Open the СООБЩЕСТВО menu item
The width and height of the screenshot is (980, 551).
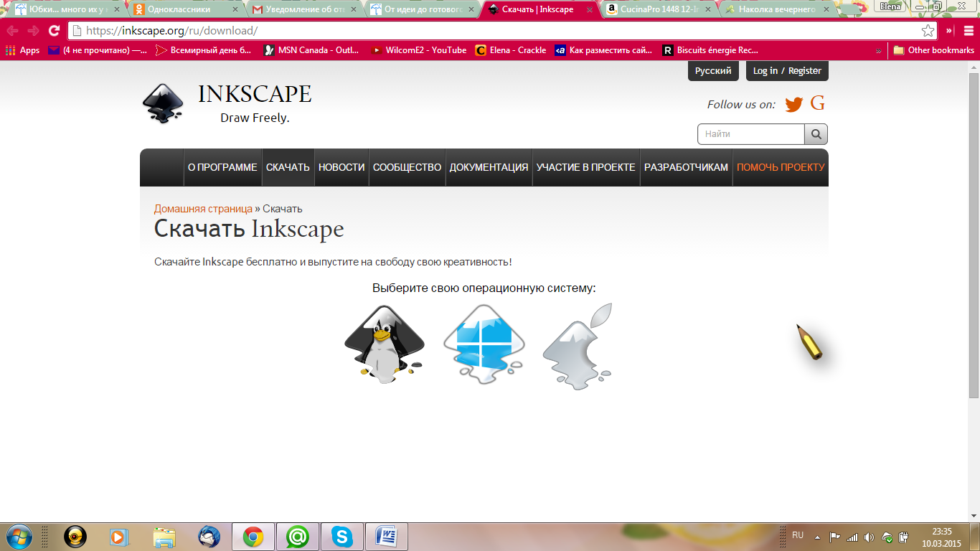coord(407,167)
